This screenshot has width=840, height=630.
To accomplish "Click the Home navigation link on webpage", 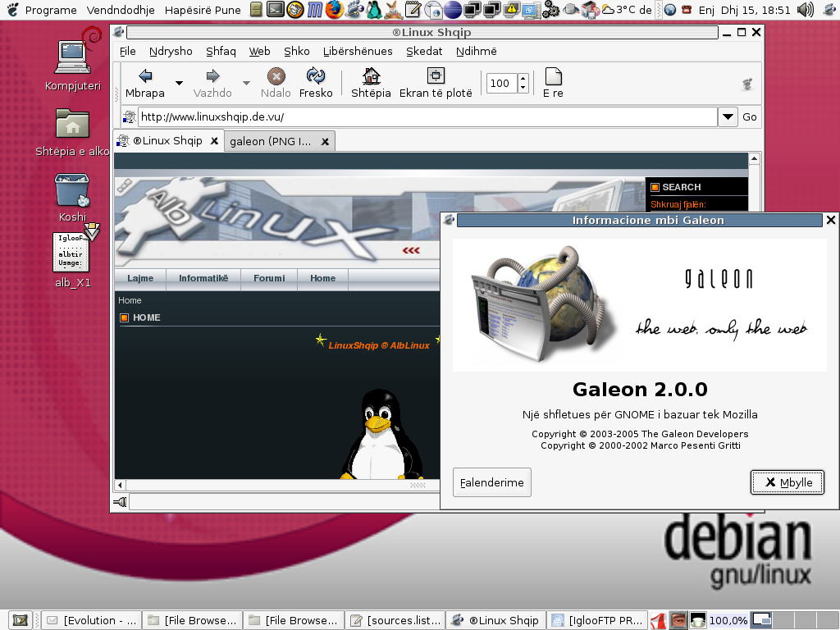I will pyautogui.click(x=322, y=278).
